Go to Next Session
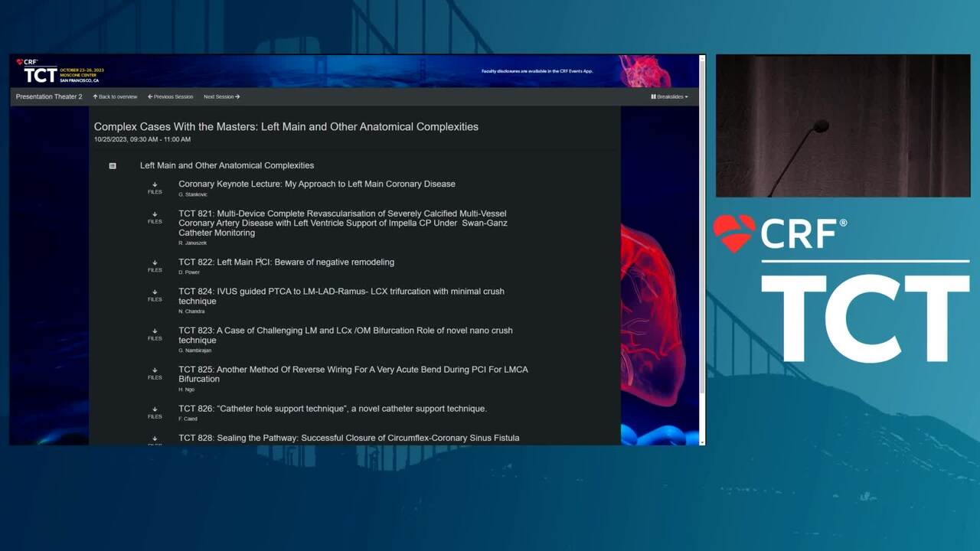 pyautogui.click(x=222, y=97)
